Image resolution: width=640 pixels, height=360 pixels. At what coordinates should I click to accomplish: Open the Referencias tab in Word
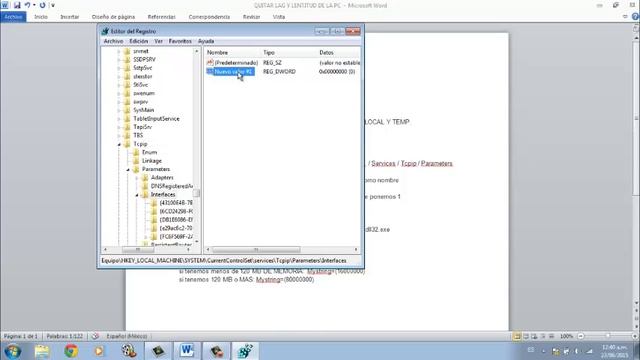point(162,17)
